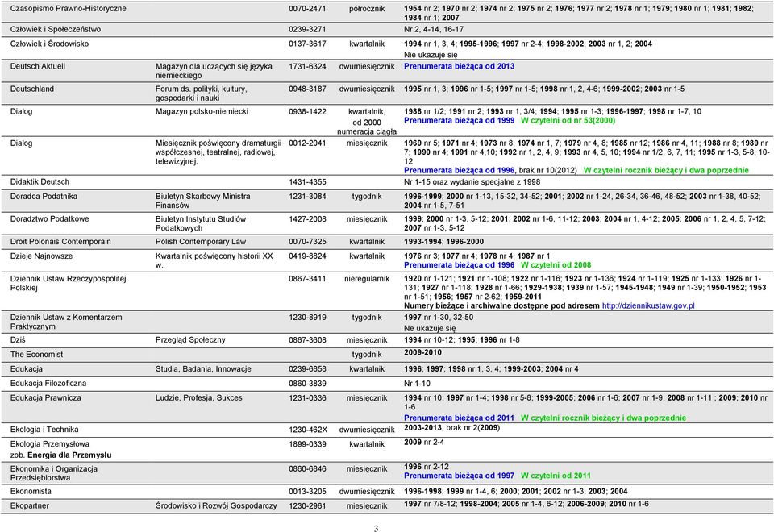Image resolution: width=774 pixels, height=532 pixels.
Task: Select the title 'Dzieje Najnowsze'
Action: (41, 256)
